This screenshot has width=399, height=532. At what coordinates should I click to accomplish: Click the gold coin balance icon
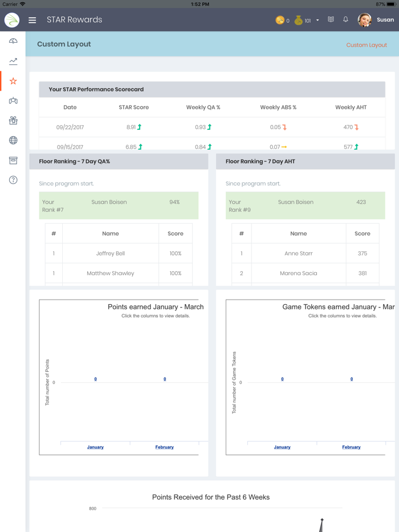tap(279, 21)
